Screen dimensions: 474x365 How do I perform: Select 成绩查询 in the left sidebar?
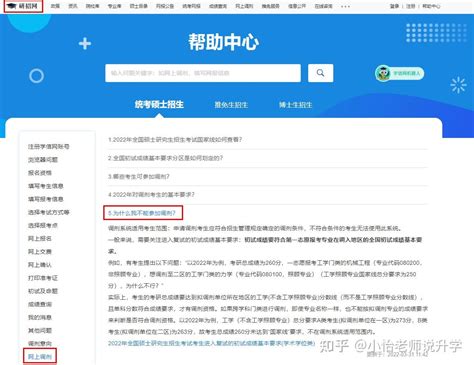click(40, 304)
